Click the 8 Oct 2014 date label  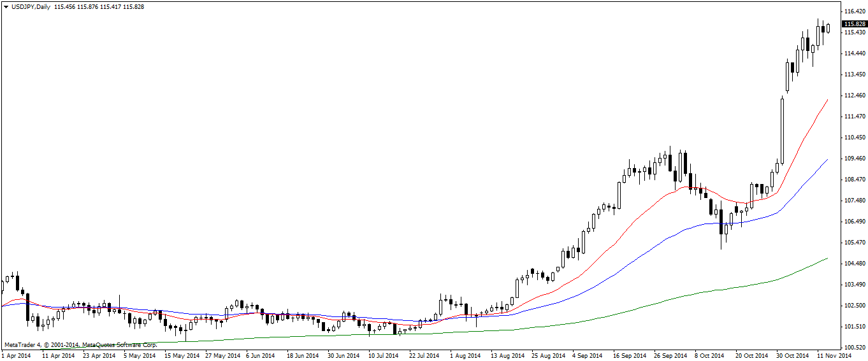pos(709,355)
